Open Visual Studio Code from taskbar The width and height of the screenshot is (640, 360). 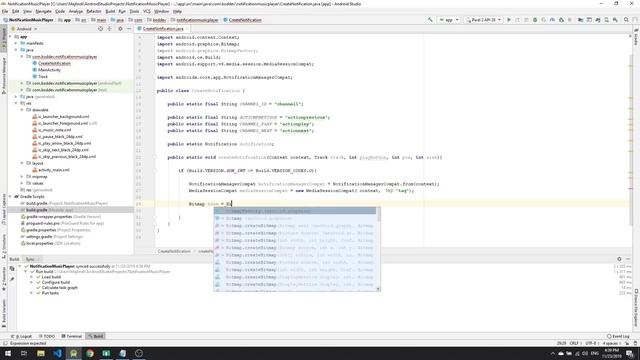pyautogui.click(x=57, y=353)
